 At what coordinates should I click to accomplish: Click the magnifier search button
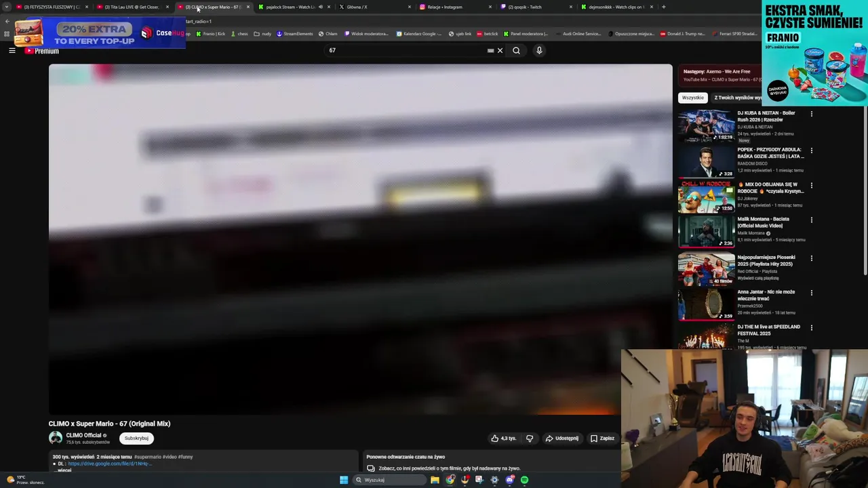click(516, 50)
